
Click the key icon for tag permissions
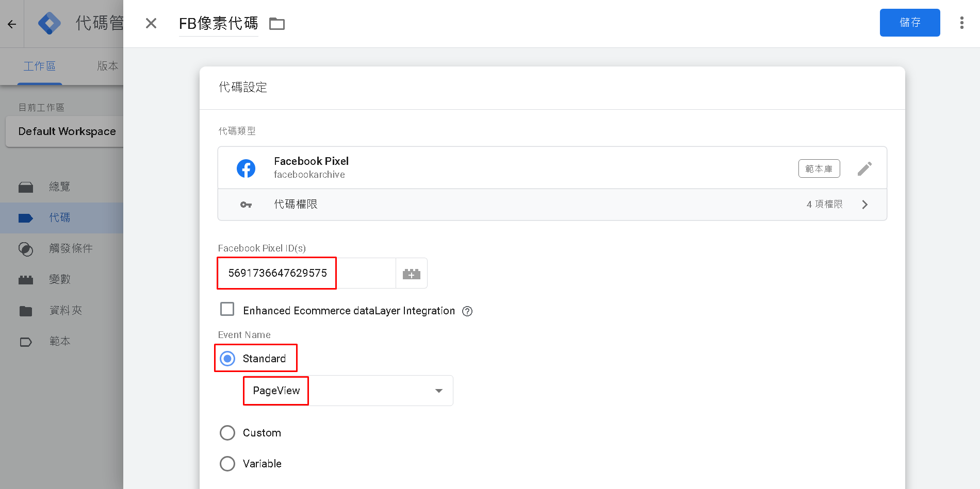[x=246, y=205]
